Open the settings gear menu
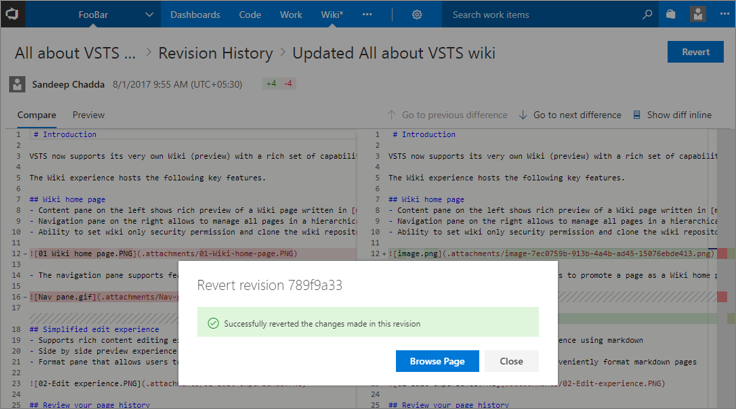Image resolution: width=736 pixels, height=409 pixels. pyautogui.click(x=417, y=15)
